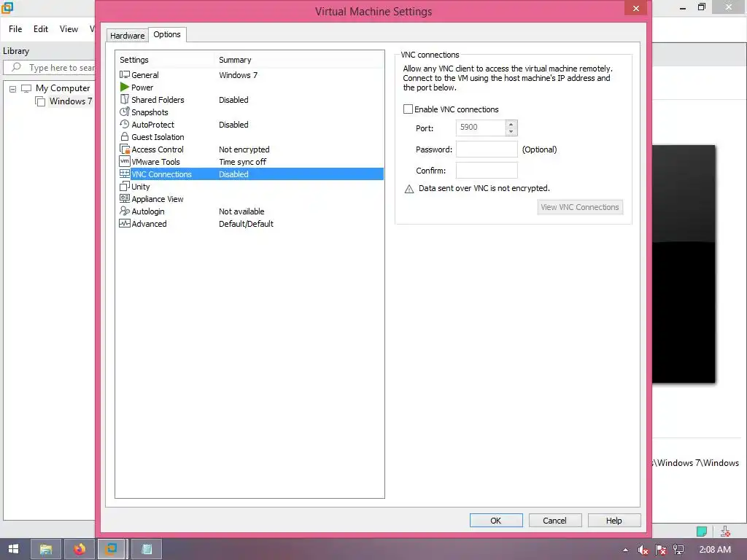Launch Firefox from taskbar

tap(79, 550)
